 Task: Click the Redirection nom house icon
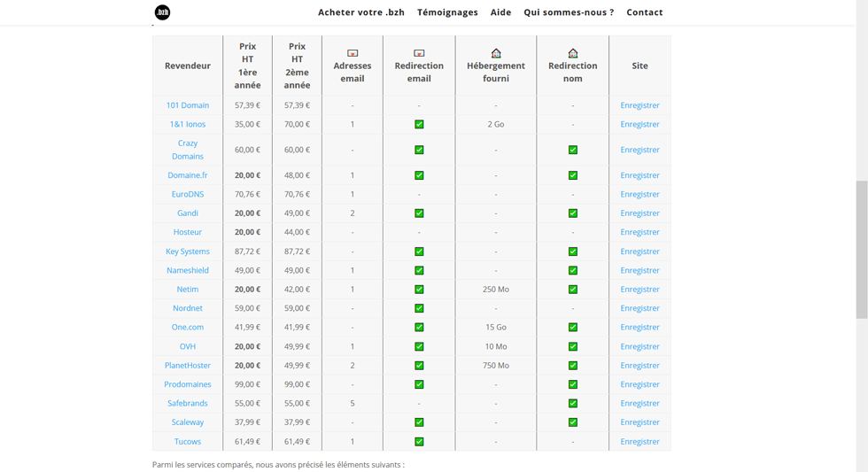pos(573,53)
